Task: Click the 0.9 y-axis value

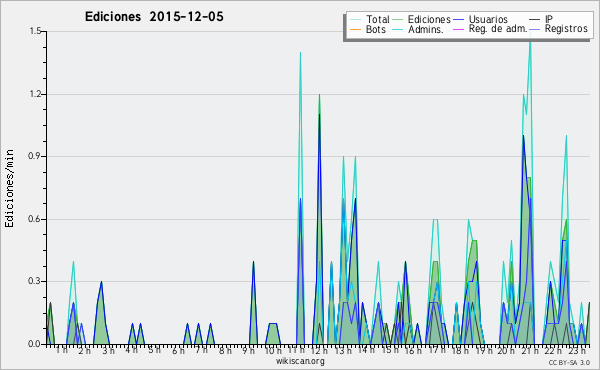Action: pos(35,156)
